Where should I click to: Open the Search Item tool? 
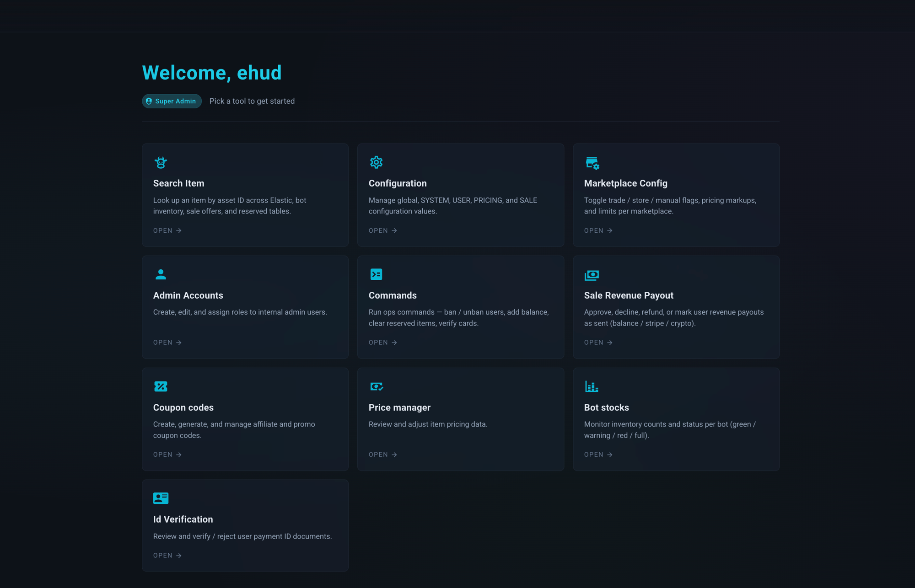pos(167,230)
